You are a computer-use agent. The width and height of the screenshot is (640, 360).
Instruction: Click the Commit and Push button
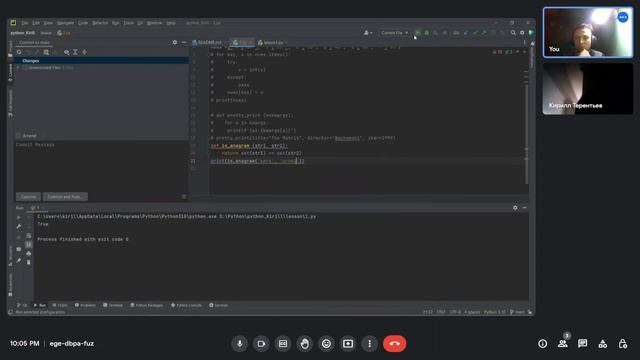pos(65,197)
